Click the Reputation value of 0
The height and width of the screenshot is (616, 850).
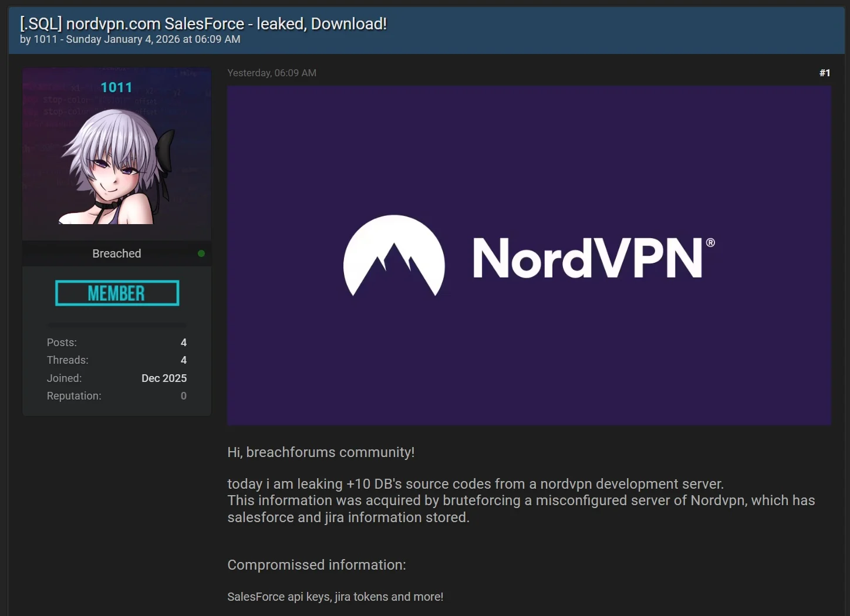coord(183,396)
